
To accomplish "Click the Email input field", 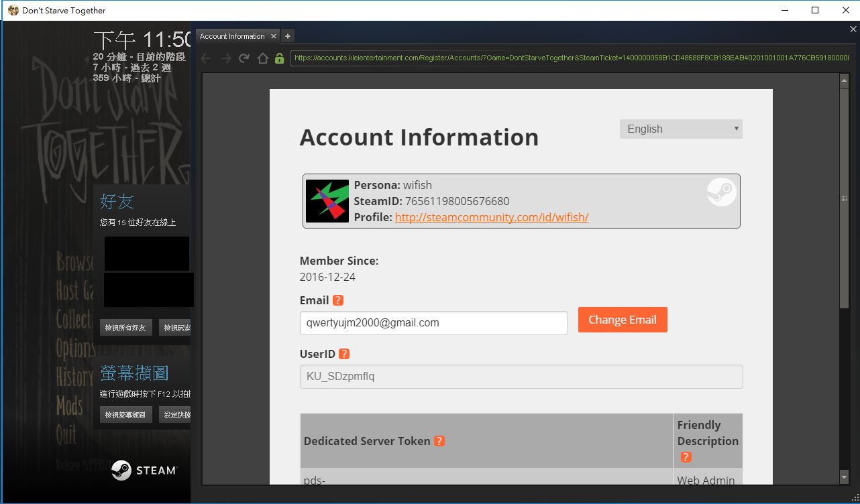I will [x=434, y=322].
